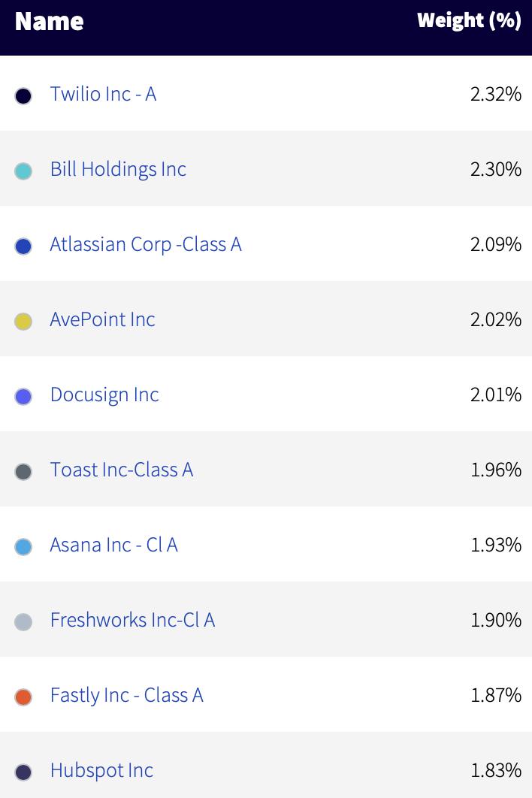The width and height of the screenshot is (532, 798).
Task: Open the Asana Inc - Cl A link
Action: (x=113, y=545)
